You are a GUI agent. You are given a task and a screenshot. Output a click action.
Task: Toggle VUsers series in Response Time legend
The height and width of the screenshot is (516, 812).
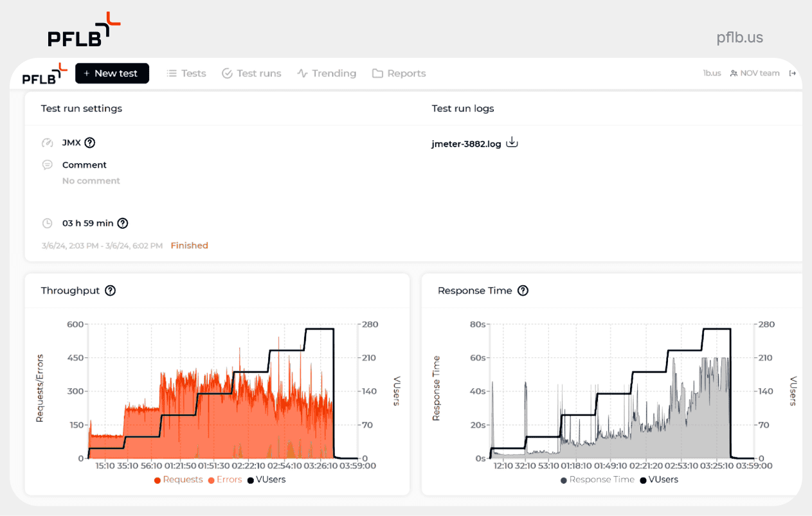(x=659, y=479)
